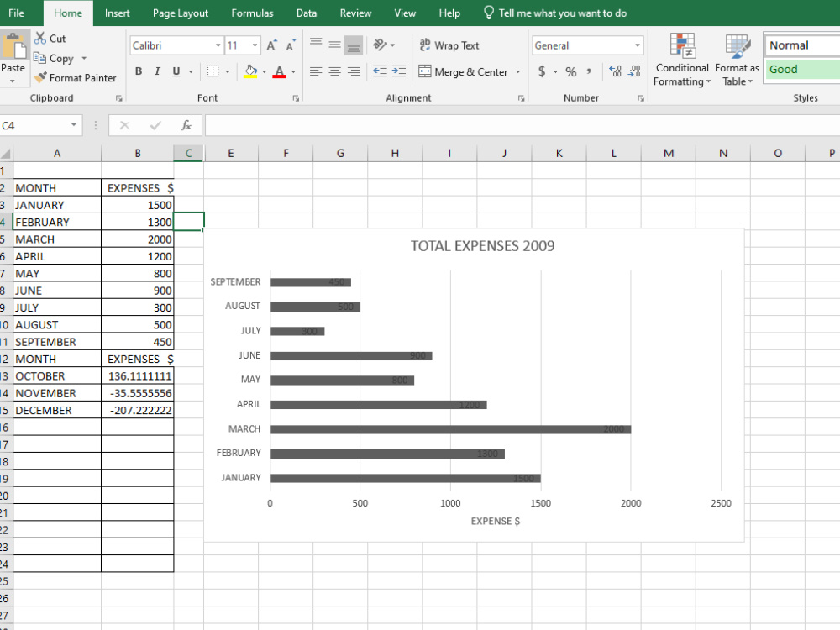Viewport: 840px width, 630px height.
Task: Click the Select All corner triangle
Action: 5,154
